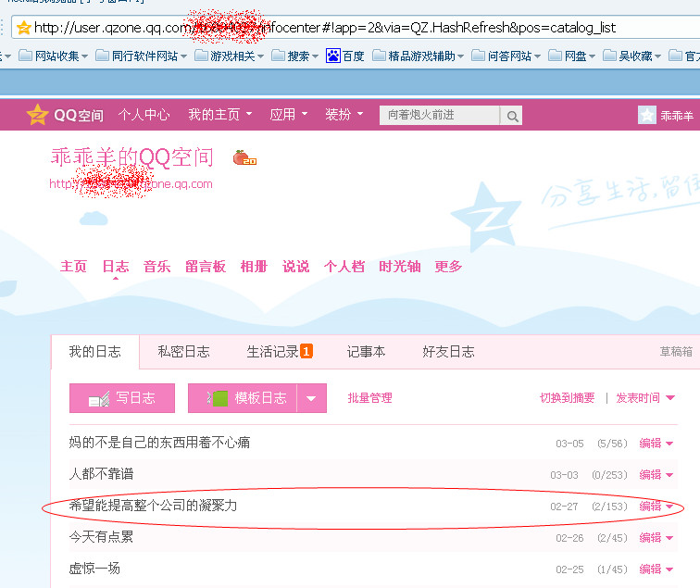This screenshot has height=588, width=700.
Task: Open the 网盘 bookmark folder
Action: click(572, 56)
